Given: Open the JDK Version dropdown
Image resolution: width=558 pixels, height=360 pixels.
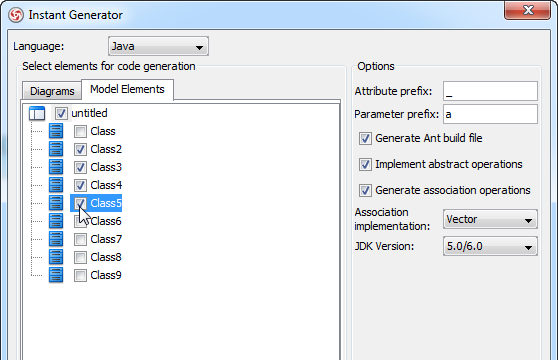Looking at the screenshot, I should pos(490,246).
